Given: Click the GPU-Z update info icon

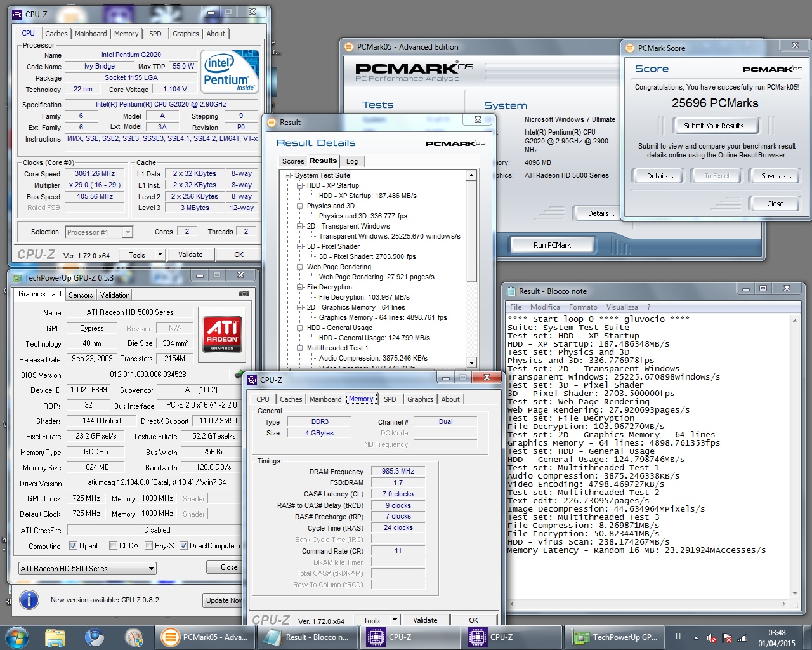Looking at the screenshot, I should [29, 599].
